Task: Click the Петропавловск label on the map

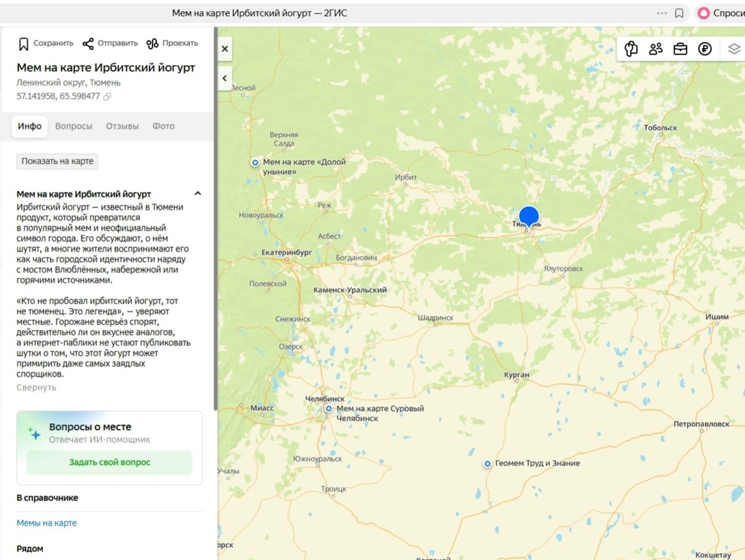Action: pyautogui.click(x=702, y=425)
